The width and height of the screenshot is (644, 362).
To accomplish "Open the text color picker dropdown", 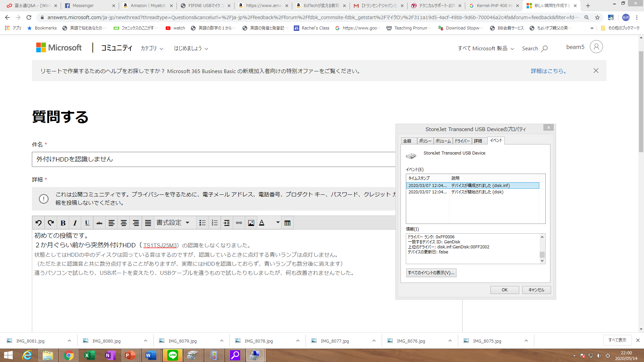I will click(x=277, y=223).
